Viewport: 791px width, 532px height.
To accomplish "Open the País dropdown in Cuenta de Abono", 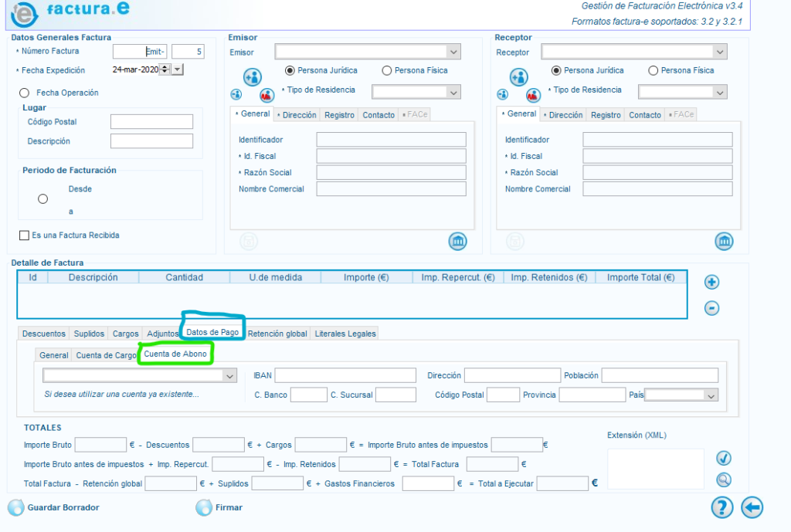I will coord(711,395).
